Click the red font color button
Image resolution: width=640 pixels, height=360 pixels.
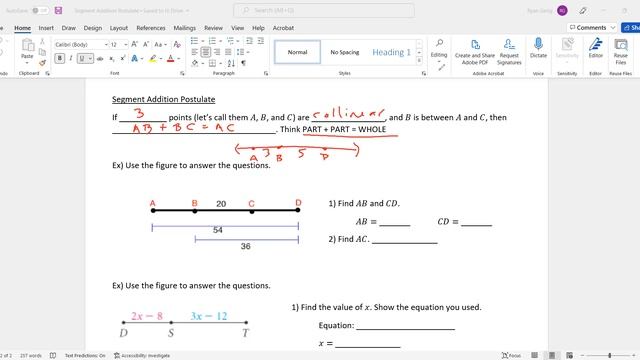pyautogui.click(x=171, y=59)
